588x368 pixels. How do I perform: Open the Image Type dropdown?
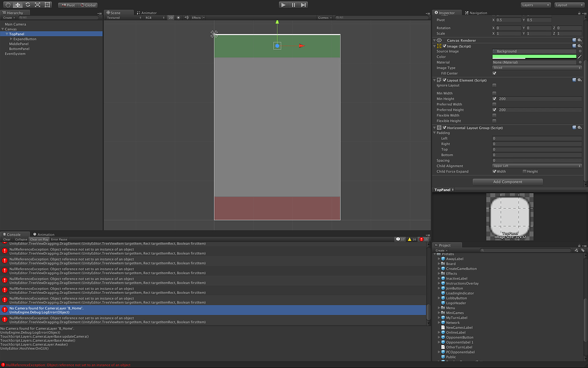pos(537,67)
